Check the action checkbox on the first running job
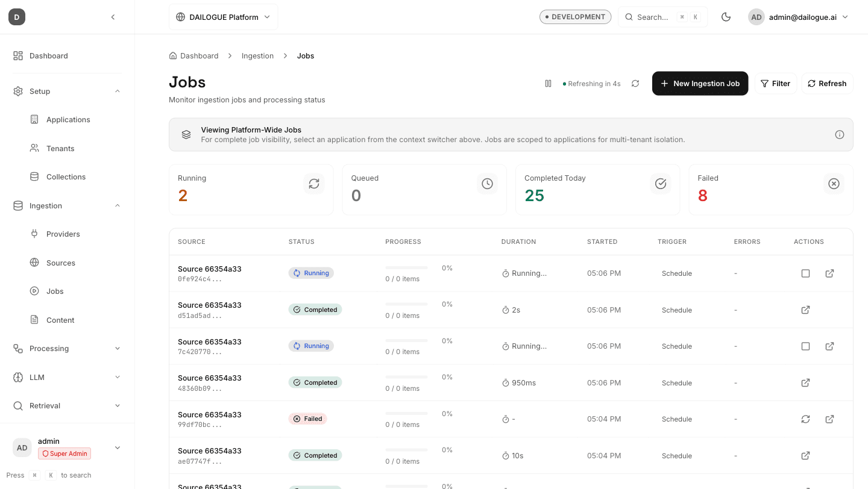The image size is (868, 489). coord(805,273)
